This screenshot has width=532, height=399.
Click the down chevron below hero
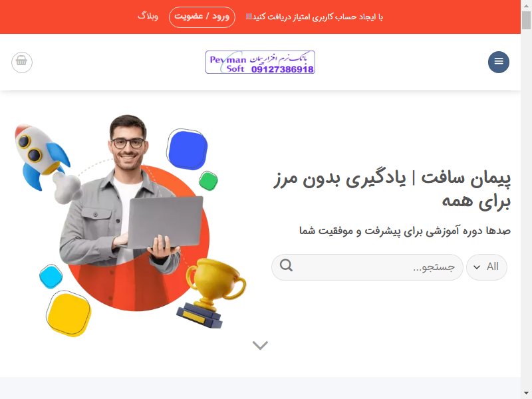coord(260,345)
